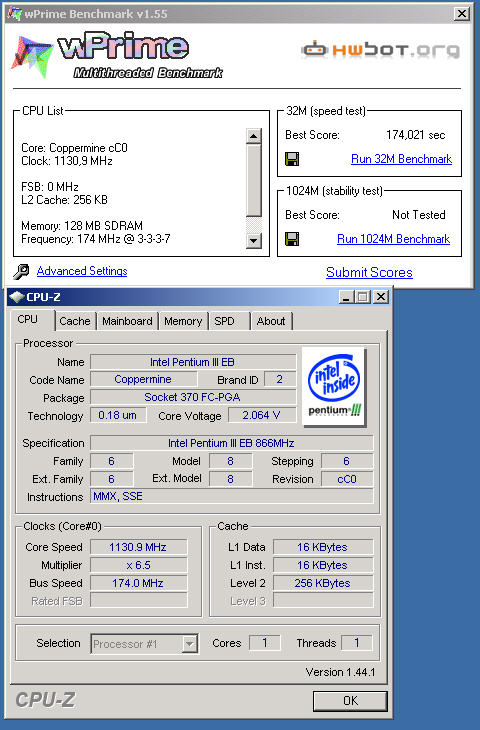This screenshot has height=730, width=480.
Task: Submit Scores to HWBOT
Action: 369,272
